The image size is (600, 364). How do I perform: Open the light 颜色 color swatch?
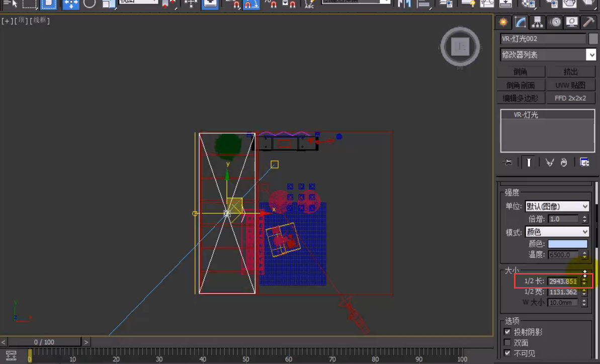click(567, 244)
